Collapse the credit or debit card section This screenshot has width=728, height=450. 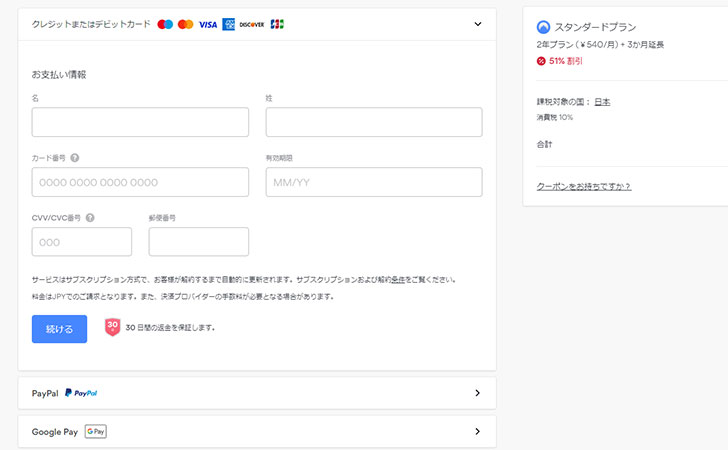pos(477,24)
